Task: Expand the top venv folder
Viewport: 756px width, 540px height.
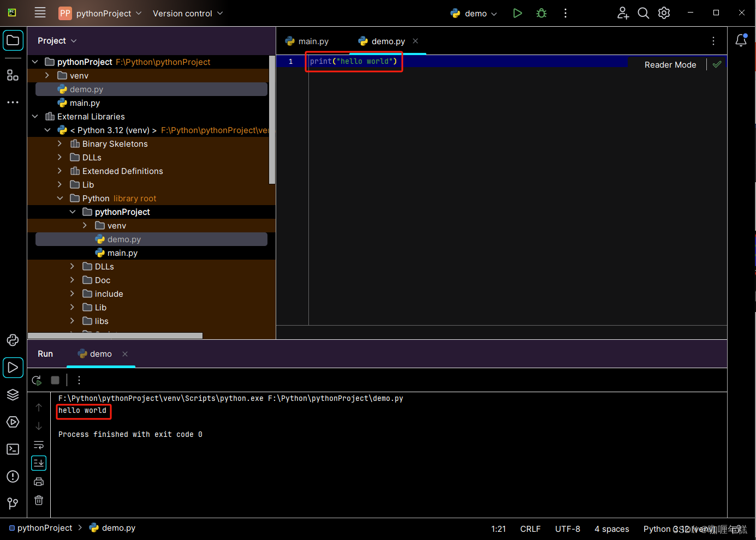Action: (47, 75)
